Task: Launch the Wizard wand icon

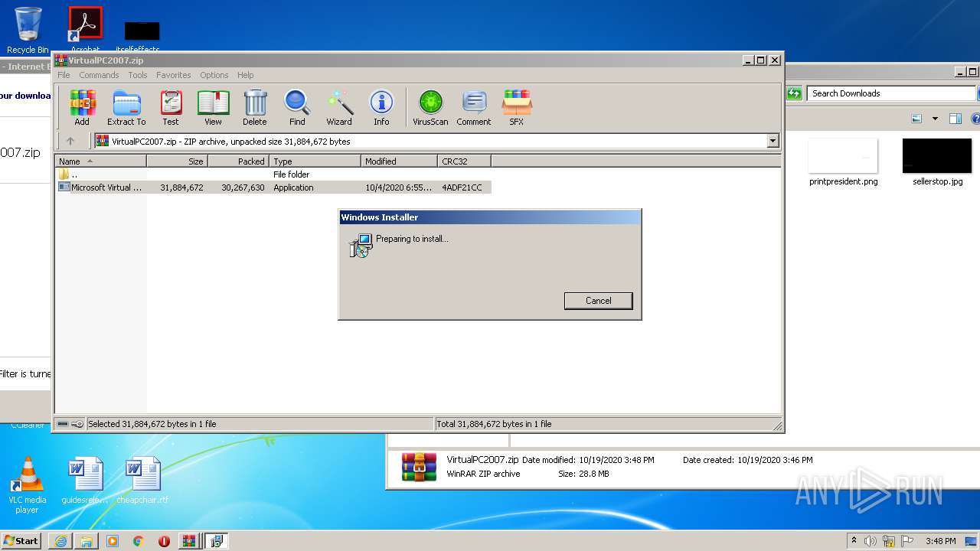Action: pyautogui.click(x=339, y=107)
